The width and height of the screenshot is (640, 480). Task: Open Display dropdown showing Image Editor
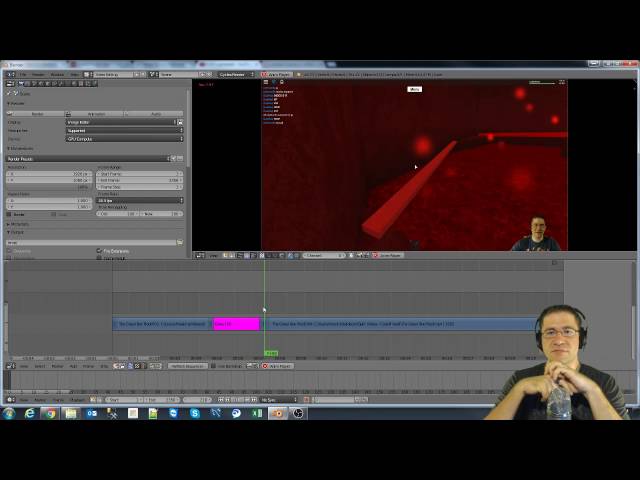tap(121, 122)
